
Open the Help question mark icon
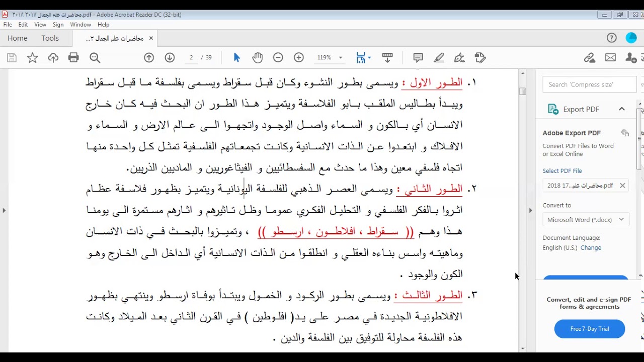tap(611, 38)
